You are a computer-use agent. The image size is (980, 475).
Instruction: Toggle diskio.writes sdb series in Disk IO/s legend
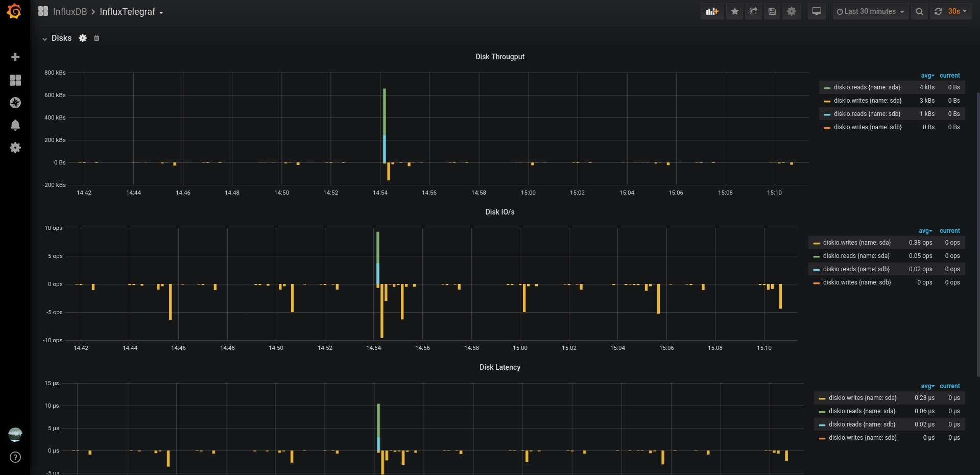(856, 282)
